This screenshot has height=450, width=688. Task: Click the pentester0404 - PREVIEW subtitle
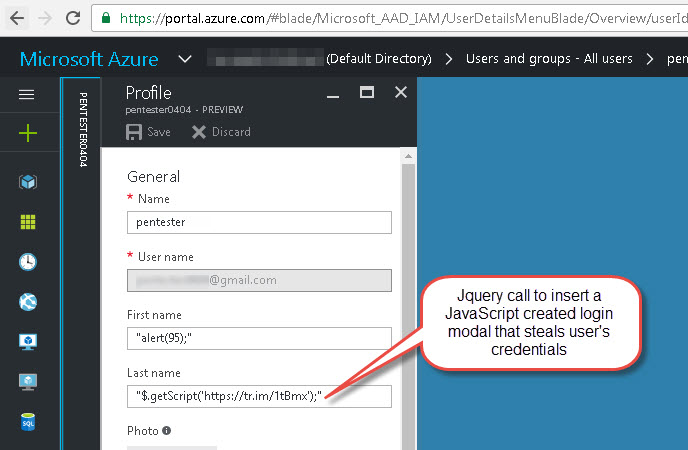tap(184, 110)
